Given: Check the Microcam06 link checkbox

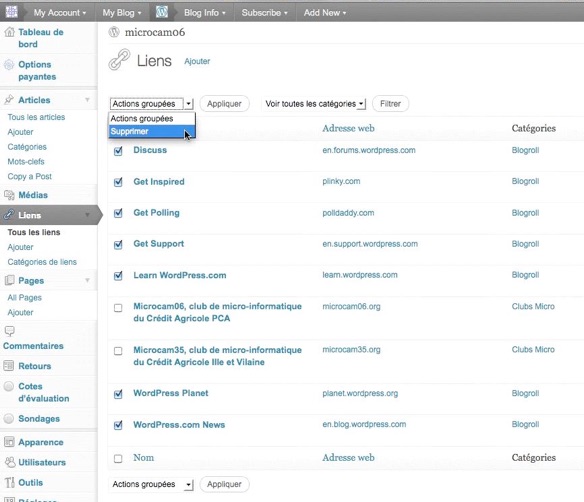Looking at the screenshot, I should tap(118, 308).
